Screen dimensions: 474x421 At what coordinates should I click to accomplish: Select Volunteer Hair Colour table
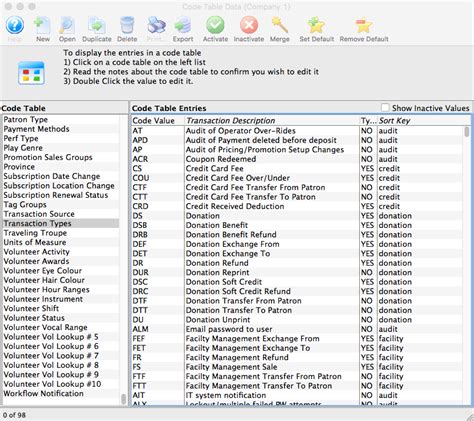61,280
